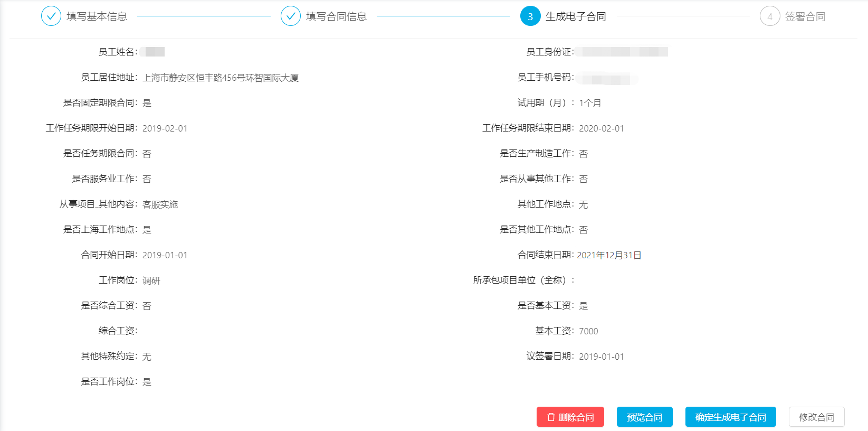Click the 议签署日期 value 2019-01-01
This screenshot has height=431, width=868.
click(x=602, y=357)
